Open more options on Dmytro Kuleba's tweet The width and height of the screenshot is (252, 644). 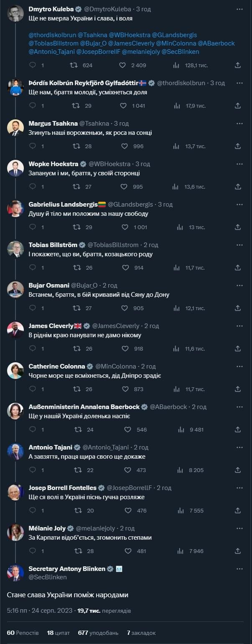click(x=239, y=9)
